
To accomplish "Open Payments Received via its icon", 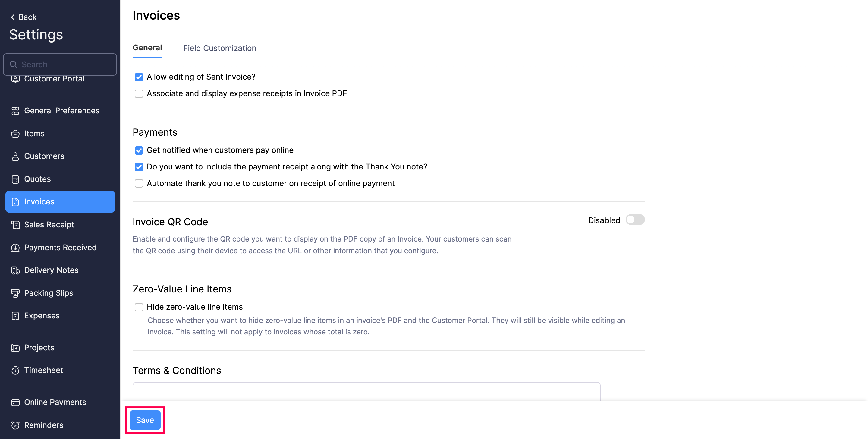I will 15,248.
